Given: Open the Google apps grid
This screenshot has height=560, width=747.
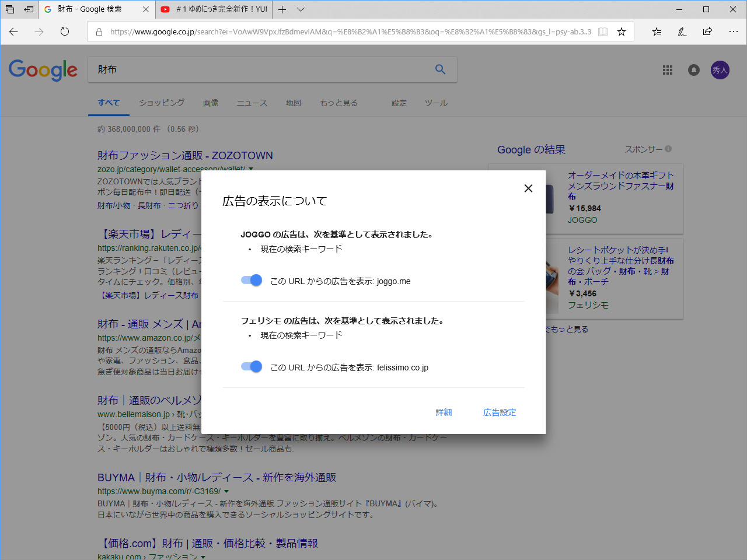Looking at the screenshot, I should click(668, 69).
